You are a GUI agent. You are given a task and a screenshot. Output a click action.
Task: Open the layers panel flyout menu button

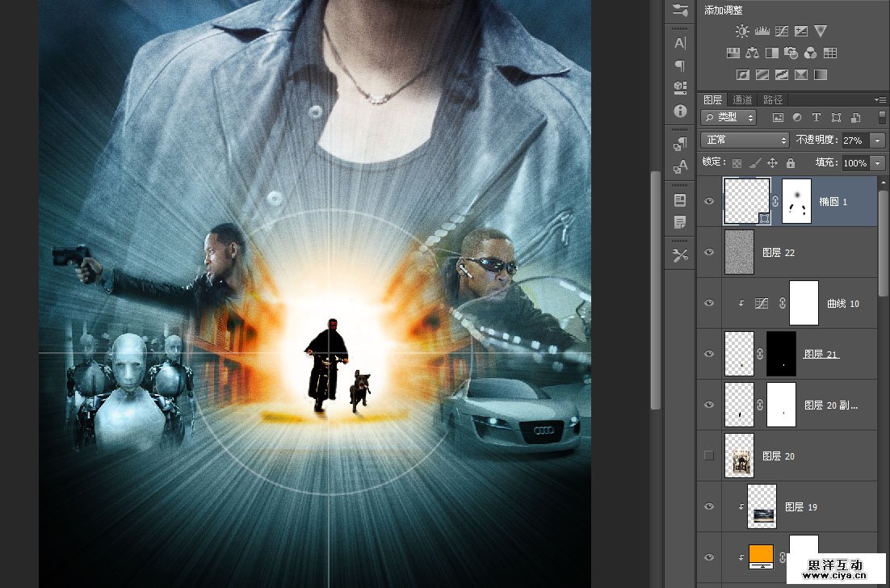880,99
